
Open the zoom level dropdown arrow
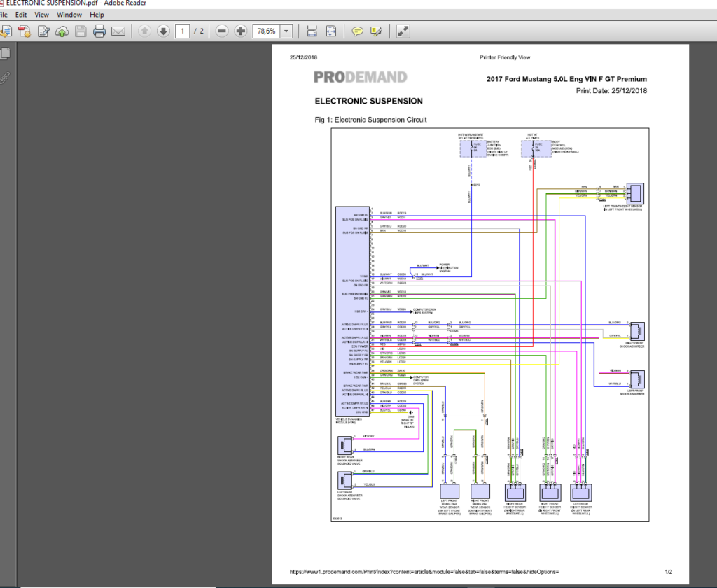click(286, 31)
